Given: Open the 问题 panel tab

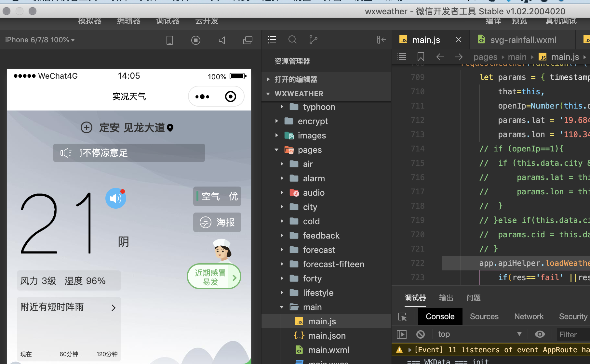Looking at the screenshot, I should [474, 298].
